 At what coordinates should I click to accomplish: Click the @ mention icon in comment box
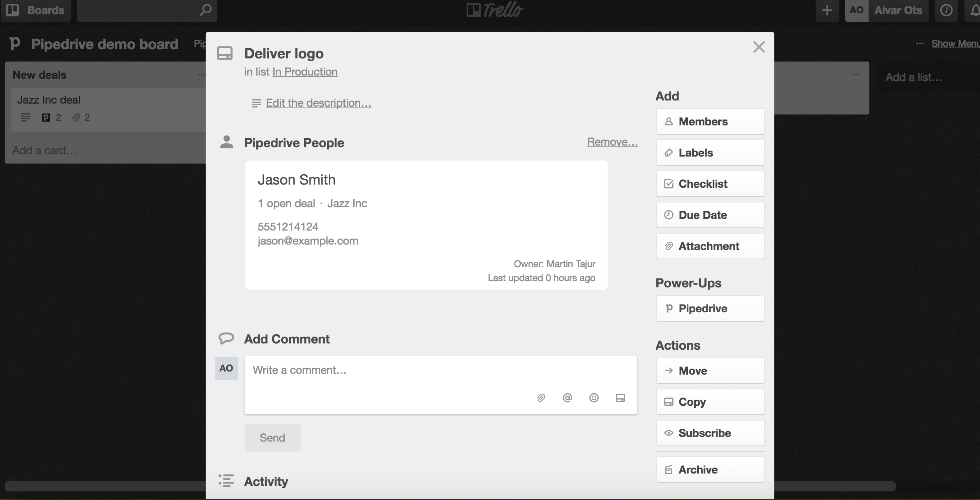[x=568, y=398]
